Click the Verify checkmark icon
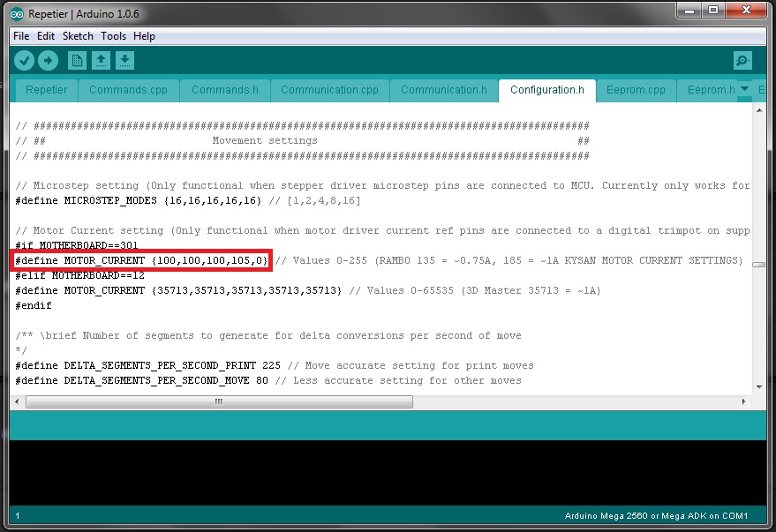Viewport: 776px width, 532px height. coord(24,61)
